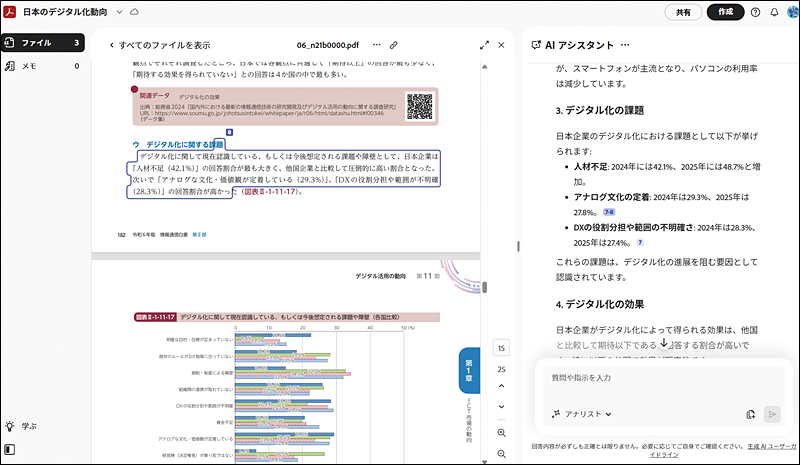
Task: Open the アナリスト mode dropdown
Action: click(582, 414)
